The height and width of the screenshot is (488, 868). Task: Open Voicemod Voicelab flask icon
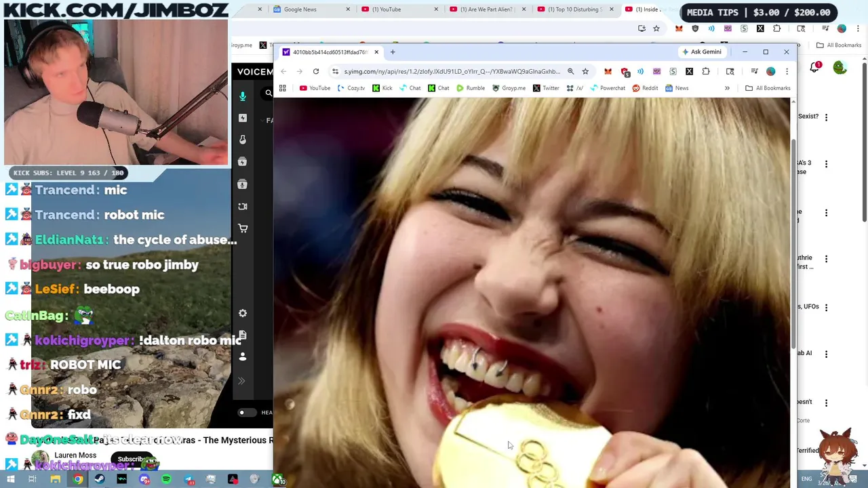(x=243, y=140)
